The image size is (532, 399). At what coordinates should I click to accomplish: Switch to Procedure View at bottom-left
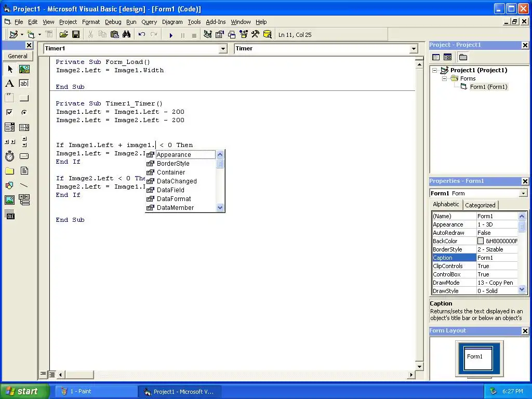[43, 374]
